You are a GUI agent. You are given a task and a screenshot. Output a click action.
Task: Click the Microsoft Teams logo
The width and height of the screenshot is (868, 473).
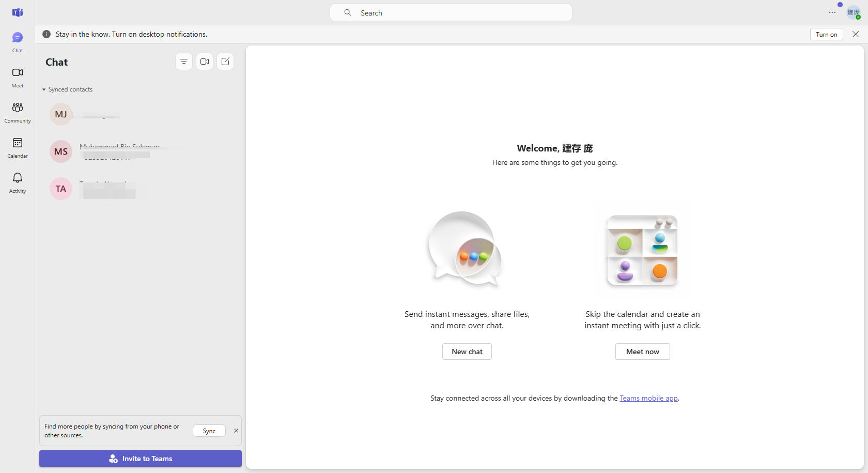pos(18,12)
